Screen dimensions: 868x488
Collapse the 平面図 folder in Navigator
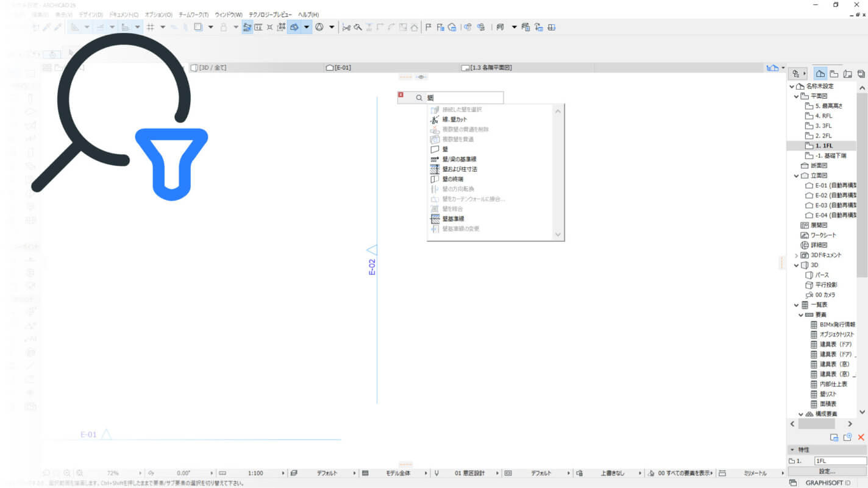796,96
